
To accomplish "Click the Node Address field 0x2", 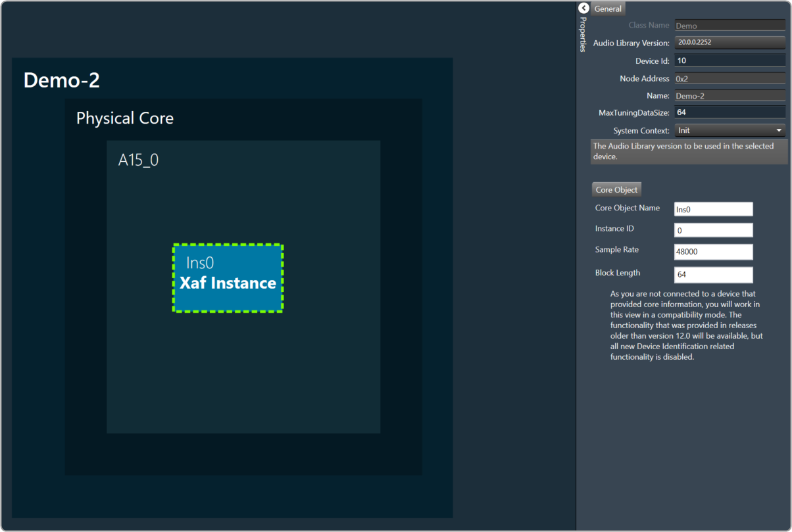I will pyautogui.click(x=730, y=78).
